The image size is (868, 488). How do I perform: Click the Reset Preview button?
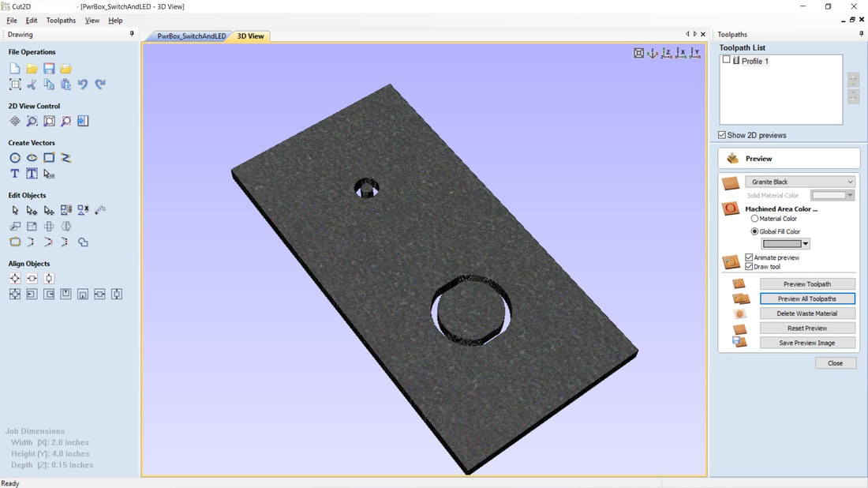(x=807, y=328)
